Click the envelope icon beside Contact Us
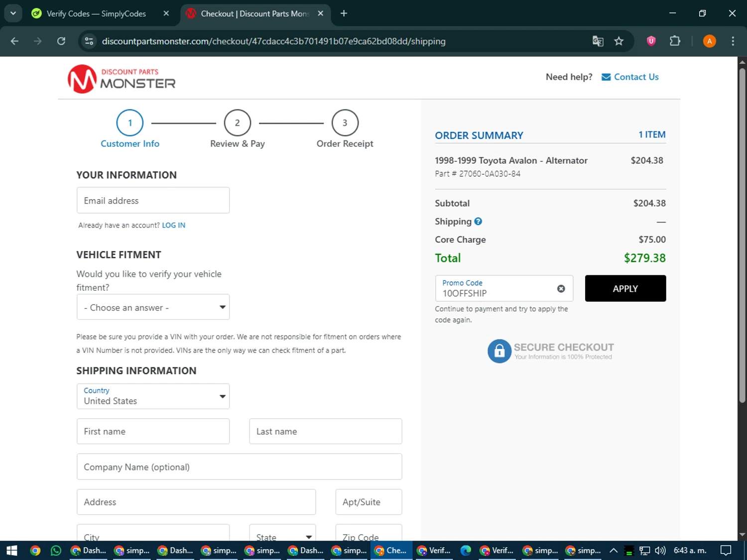The width and height of the screenshot is (747, 560). (x=606, y=77)
